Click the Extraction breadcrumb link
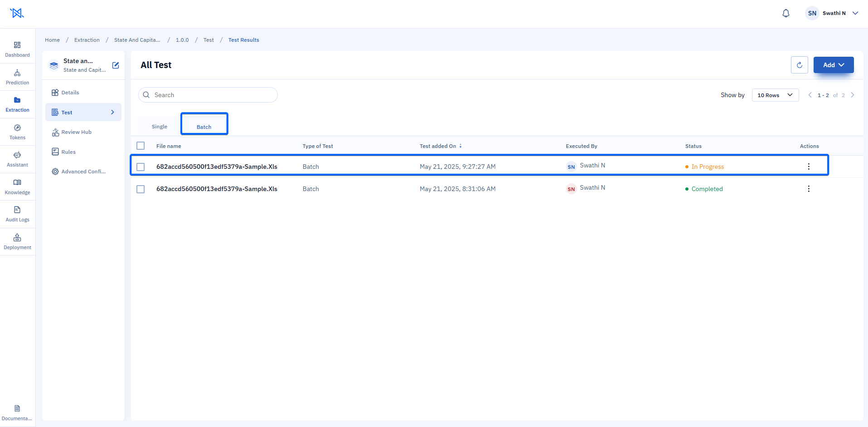The height and width of the screenshot is (427, 868). point(87,40)
